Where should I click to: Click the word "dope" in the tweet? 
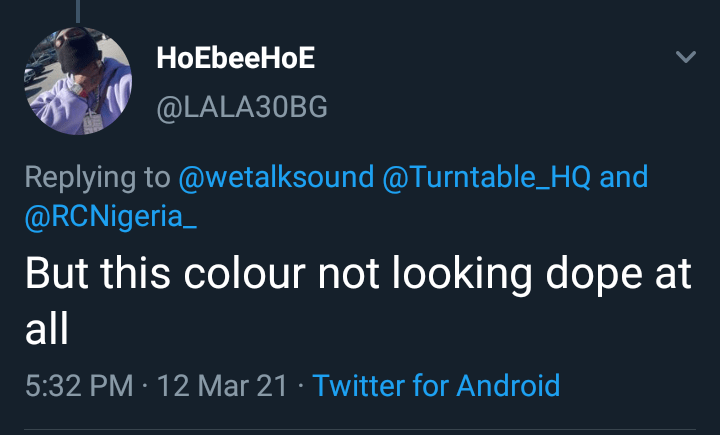click(580, 275)
